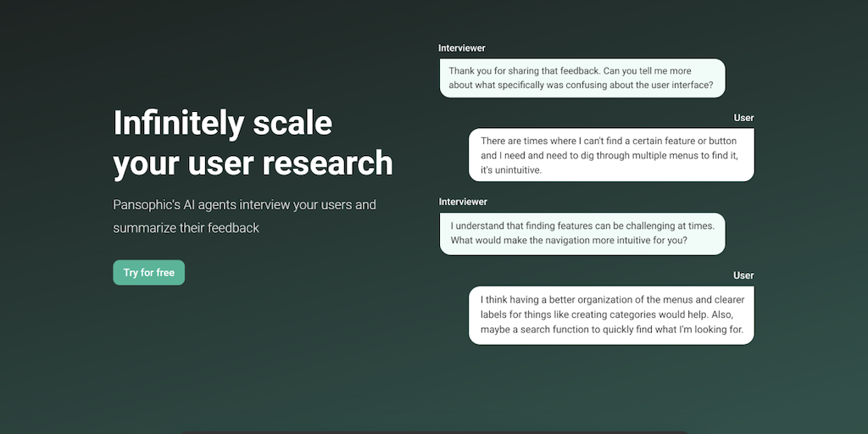Screen dimensions: 868x434
Task: Click the "Infinitely scale" headline line
Action: [222, 123]
